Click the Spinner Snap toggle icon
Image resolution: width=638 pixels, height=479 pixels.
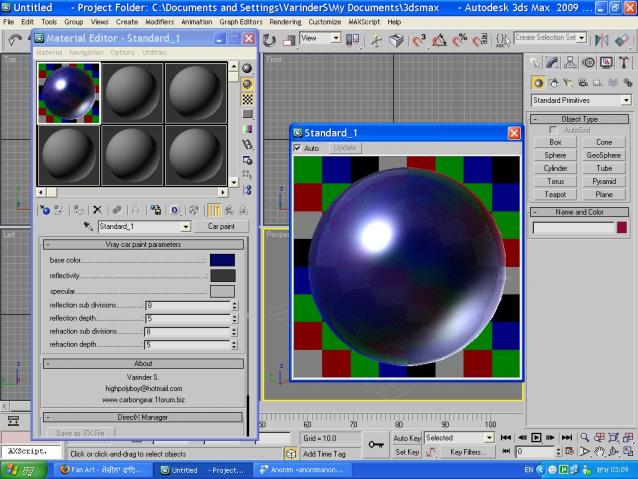pos(480,40)
